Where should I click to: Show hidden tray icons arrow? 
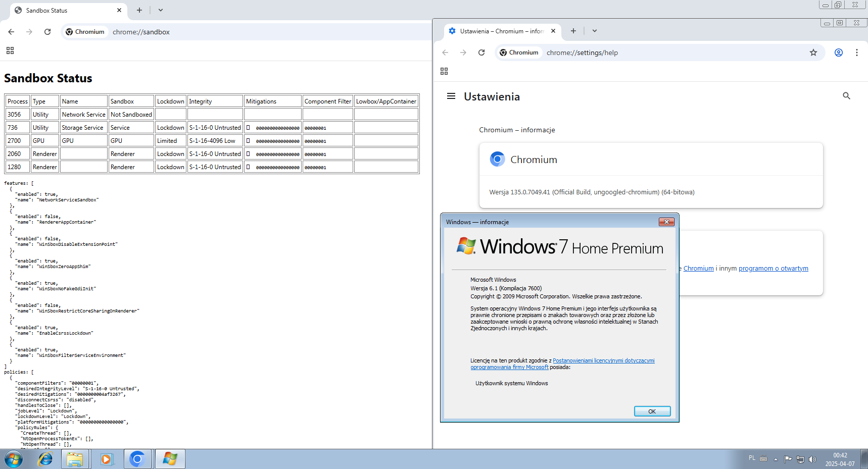click(x=776, y=459)
